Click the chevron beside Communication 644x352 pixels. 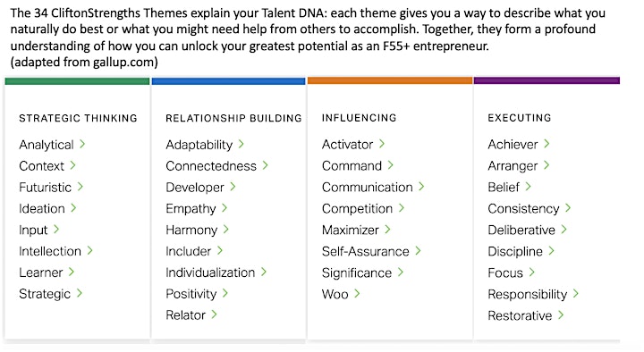[421, 187]
